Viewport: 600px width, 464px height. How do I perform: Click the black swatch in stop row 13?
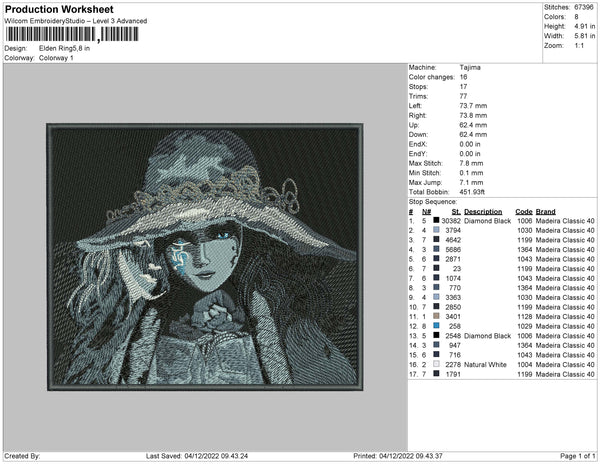(x=436, y=335)
